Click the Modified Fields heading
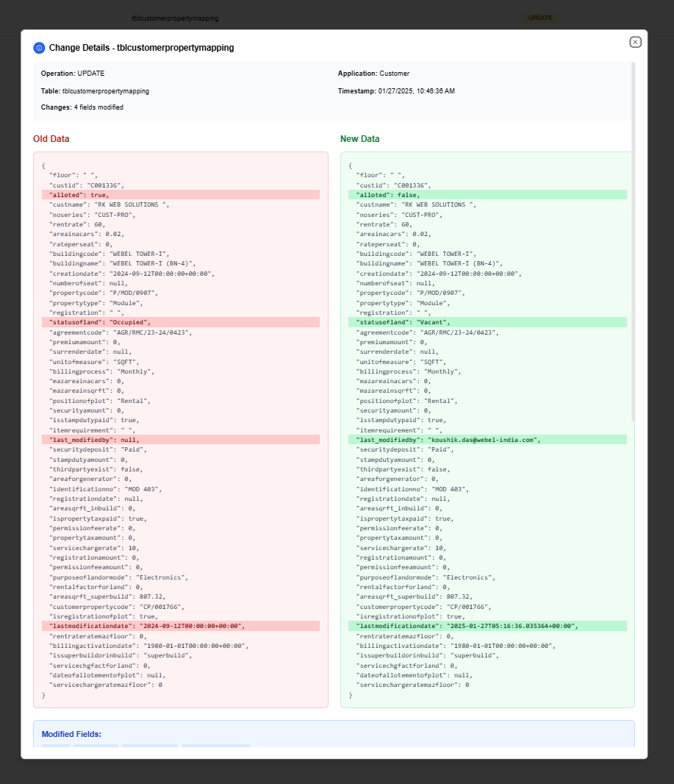The width and height of the screenshot is (674, 784). click(71, 734)
